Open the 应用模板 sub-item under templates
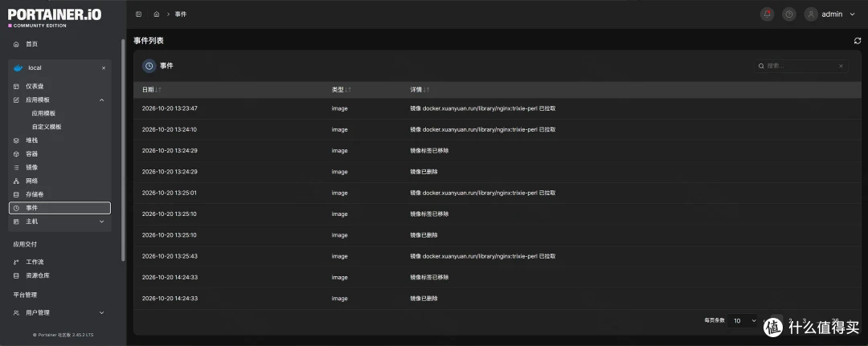868x346 pixels. pos(43,113)
